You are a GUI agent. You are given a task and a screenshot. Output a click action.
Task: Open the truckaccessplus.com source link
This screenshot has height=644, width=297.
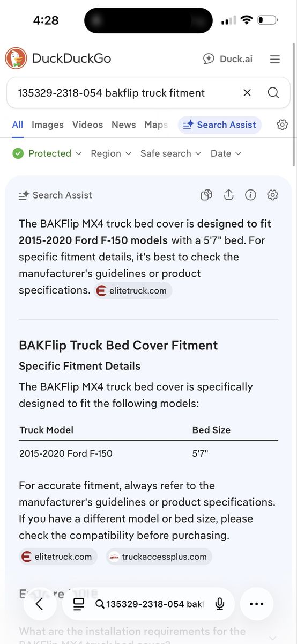tap(159, 557)
